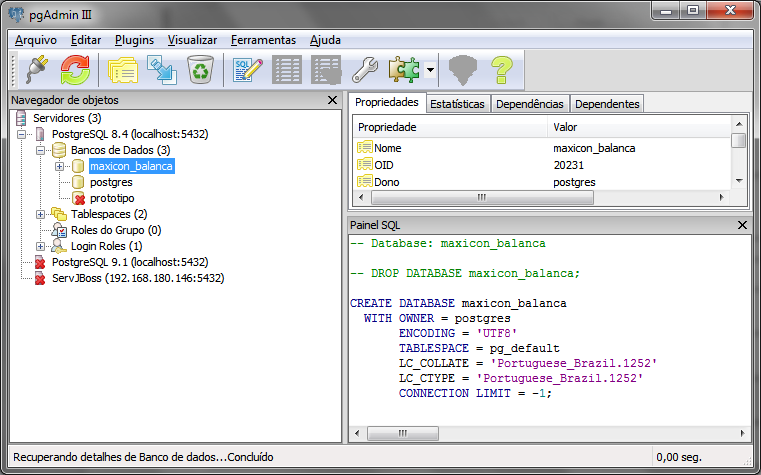Select ServJBoss (192.168.180.146:5432) server
This screenshot has width=761, height=475.
tap(138, 278)
